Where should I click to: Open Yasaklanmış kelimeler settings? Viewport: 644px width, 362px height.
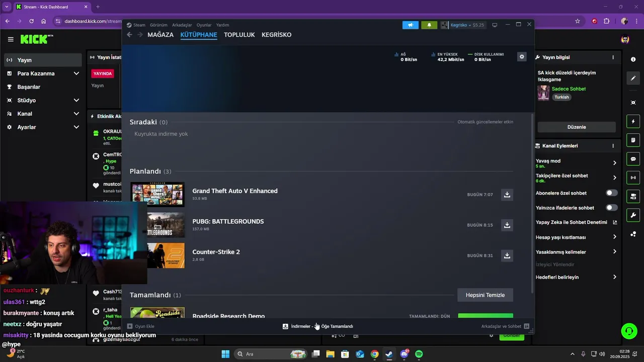point(577,252)
